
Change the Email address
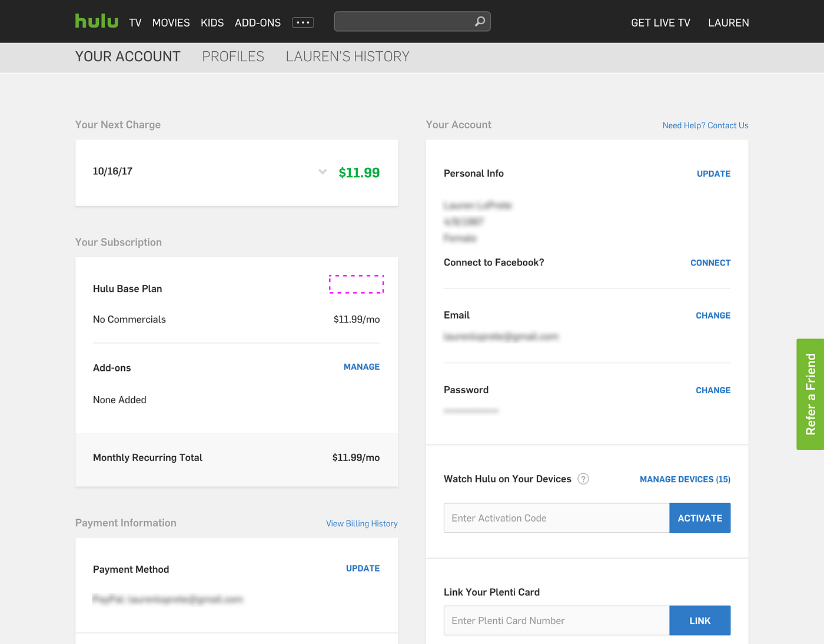click(713, 316)
